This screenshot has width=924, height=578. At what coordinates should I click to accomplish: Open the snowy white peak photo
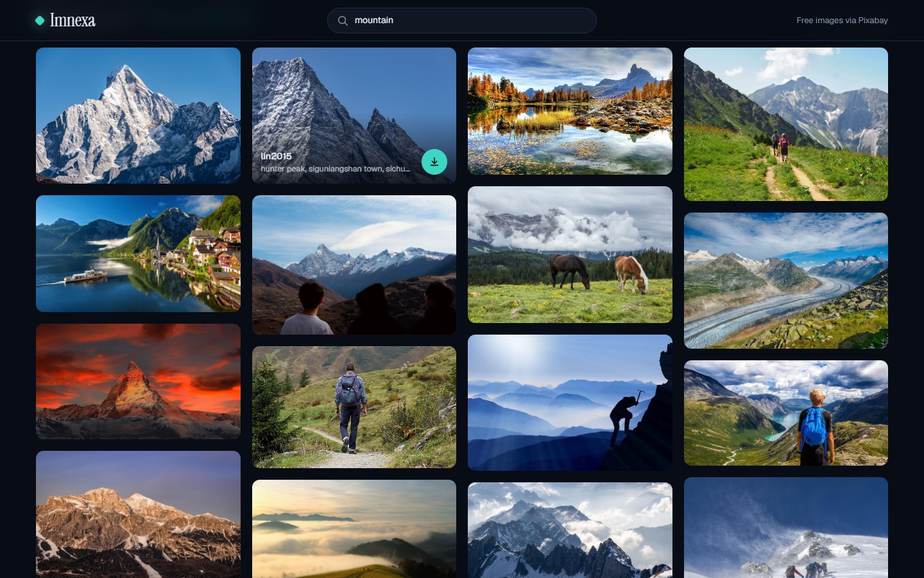[138, 116]
